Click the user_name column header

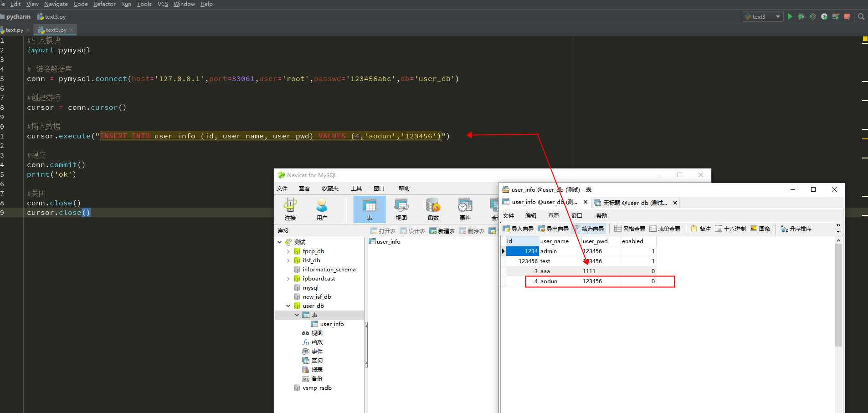point(560,241)
